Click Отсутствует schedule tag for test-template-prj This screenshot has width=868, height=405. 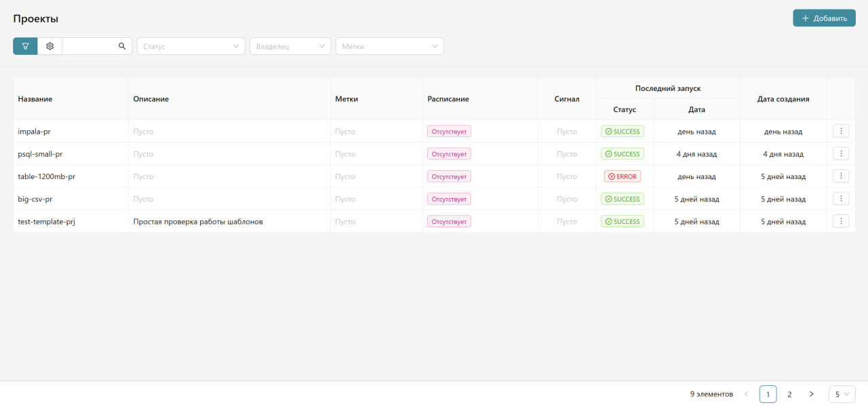tap(449, 221)
